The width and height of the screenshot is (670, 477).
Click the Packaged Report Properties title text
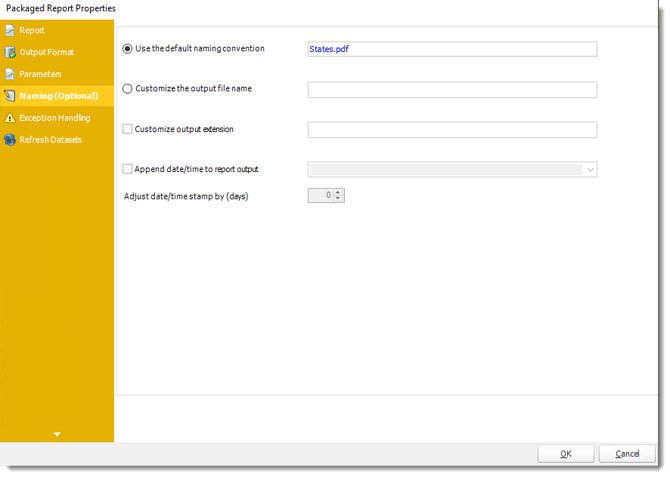61,9
